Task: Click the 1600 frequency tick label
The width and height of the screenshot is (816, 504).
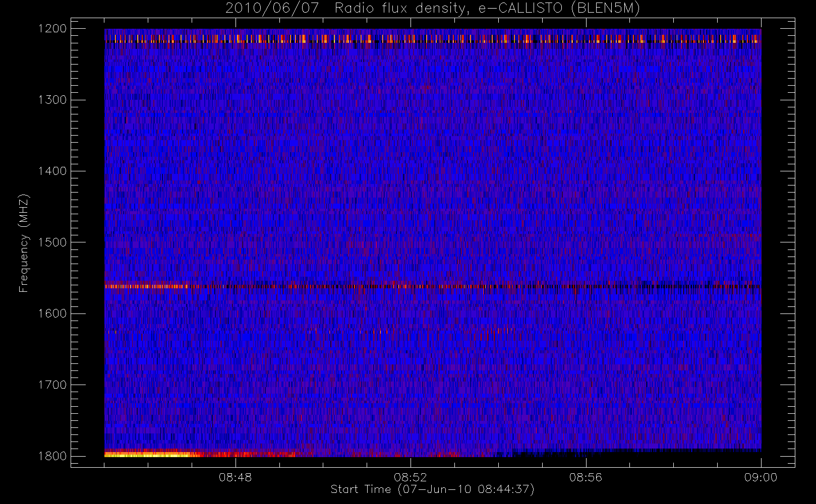Action: [x=52, y=313]
